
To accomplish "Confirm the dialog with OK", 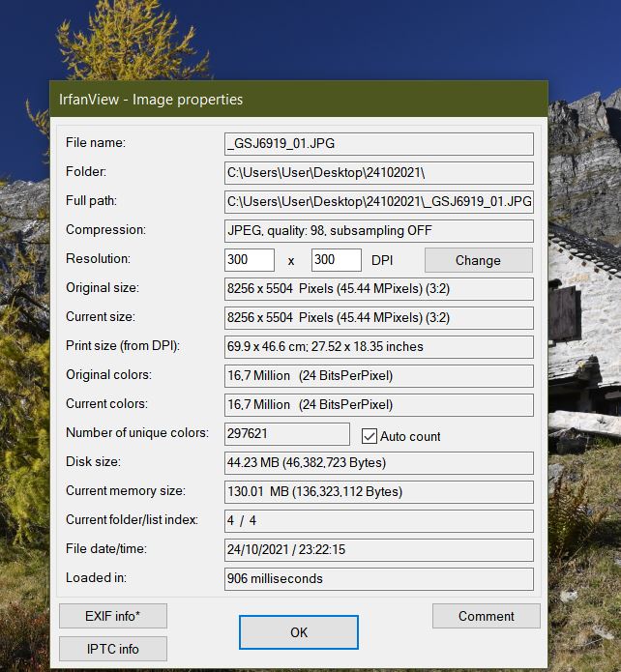I will [x=299, y=632].
